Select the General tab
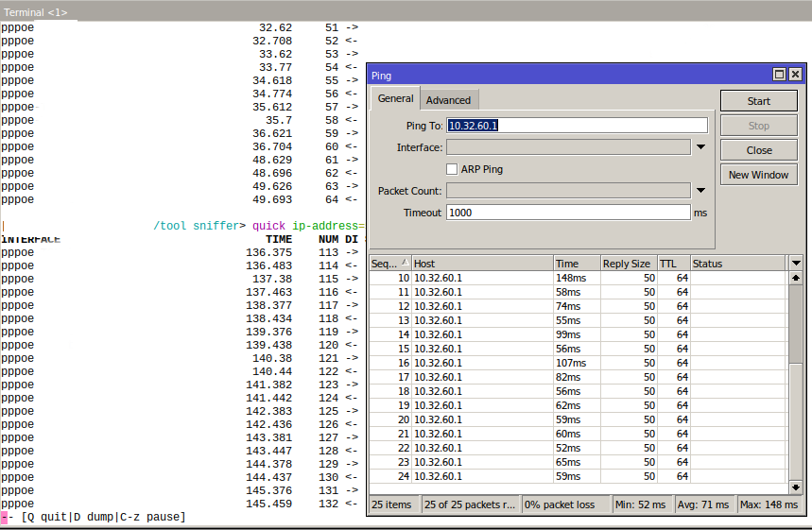Image resolution: width=812 pixels, height=530 pixels. [x=395, y=99]
